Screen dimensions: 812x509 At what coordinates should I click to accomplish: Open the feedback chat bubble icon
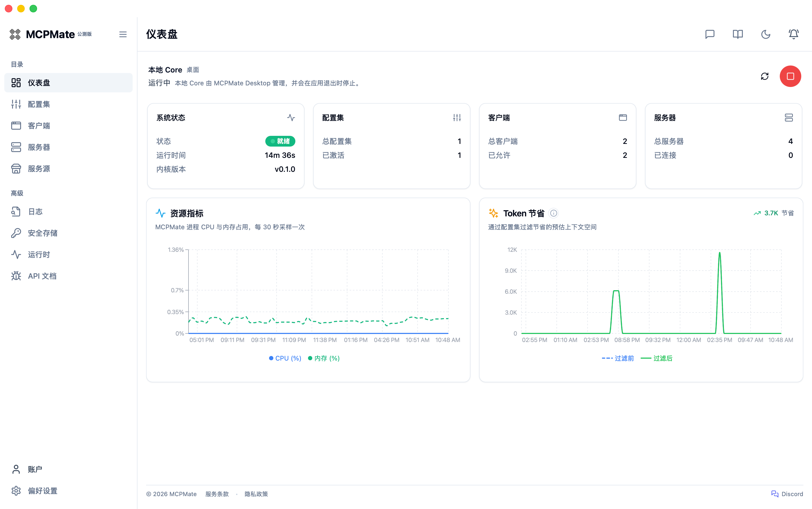(710, 34)
